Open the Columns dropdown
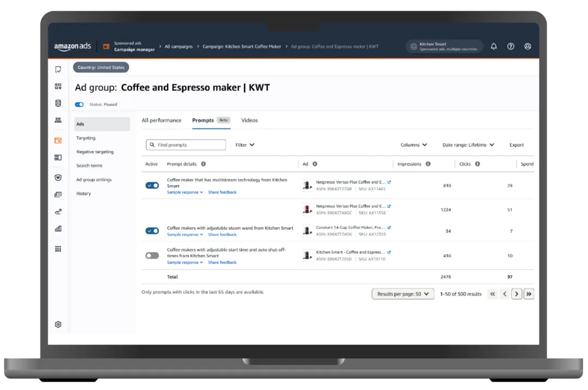This screenshot has height=390, width=588. coord(414,145)
